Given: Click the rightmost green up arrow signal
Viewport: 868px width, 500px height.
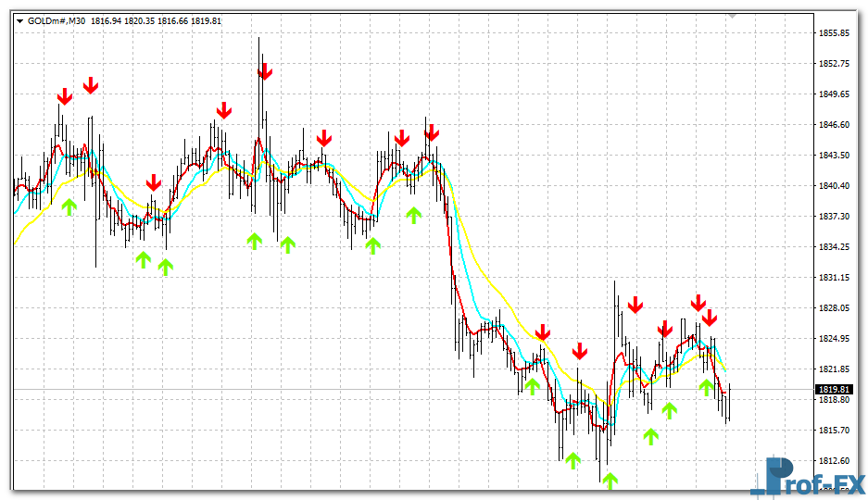Looking at the screenshot, I should [x=707, y=386].
